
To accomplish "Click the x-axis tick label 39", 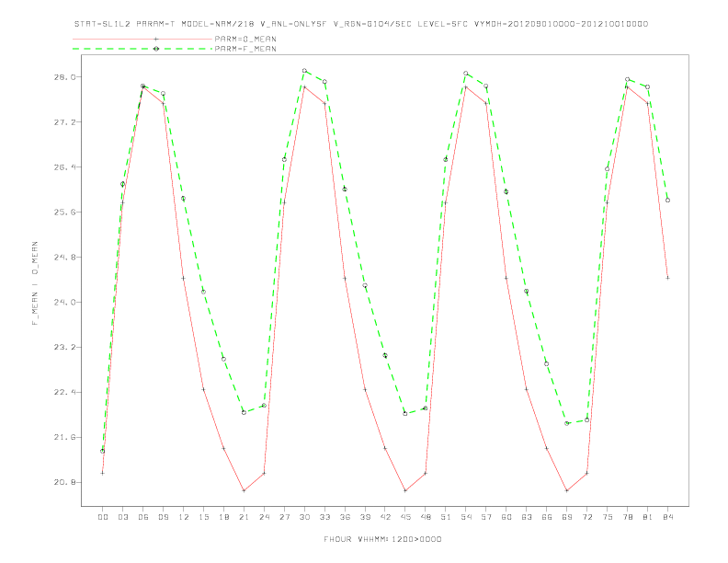I will tap(365, 517).
